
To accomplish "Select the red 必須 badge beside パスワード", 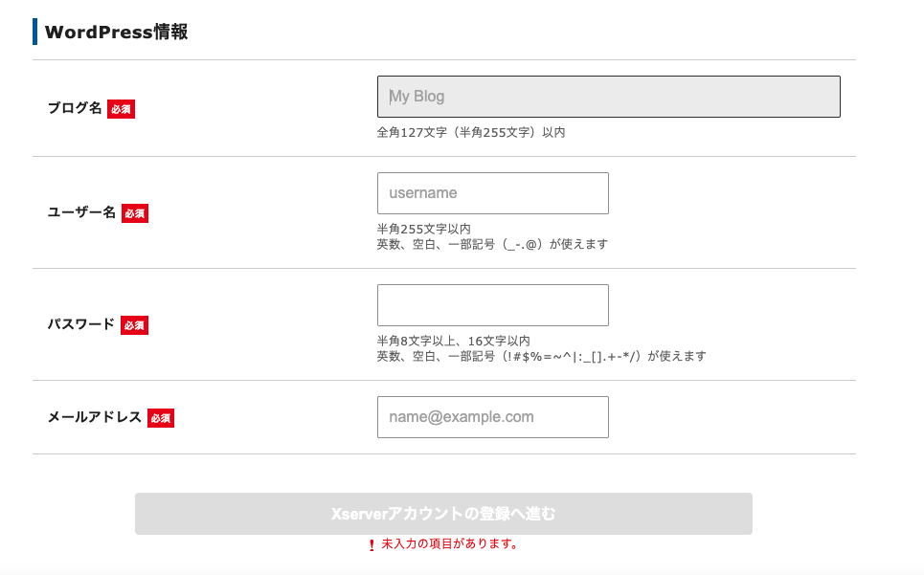I will tap(134, 325).
